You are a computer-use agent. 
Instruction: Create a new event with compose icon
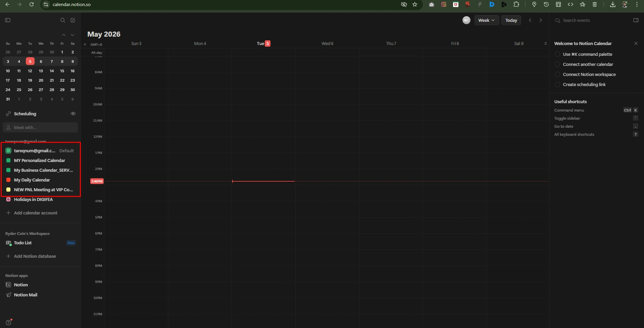73,20
